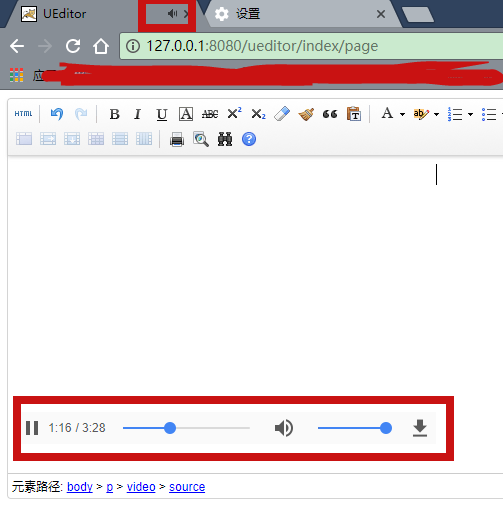Go to the browser home page

(x=101, y=46)
